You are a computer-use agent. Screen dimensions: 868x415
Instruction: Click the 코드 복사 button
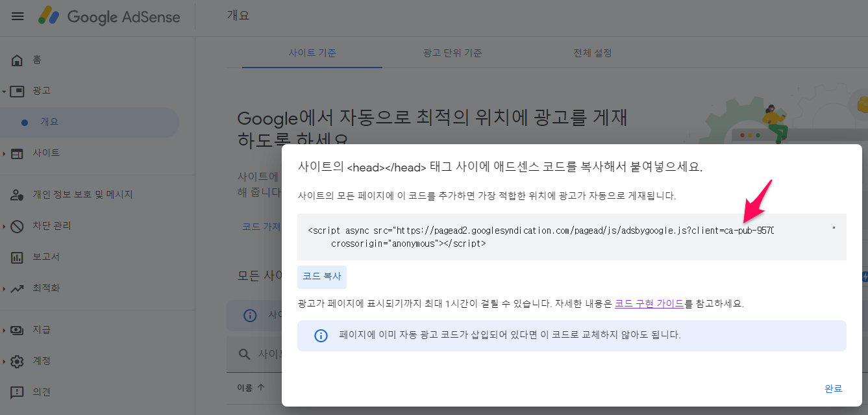(x=322, y=277)
